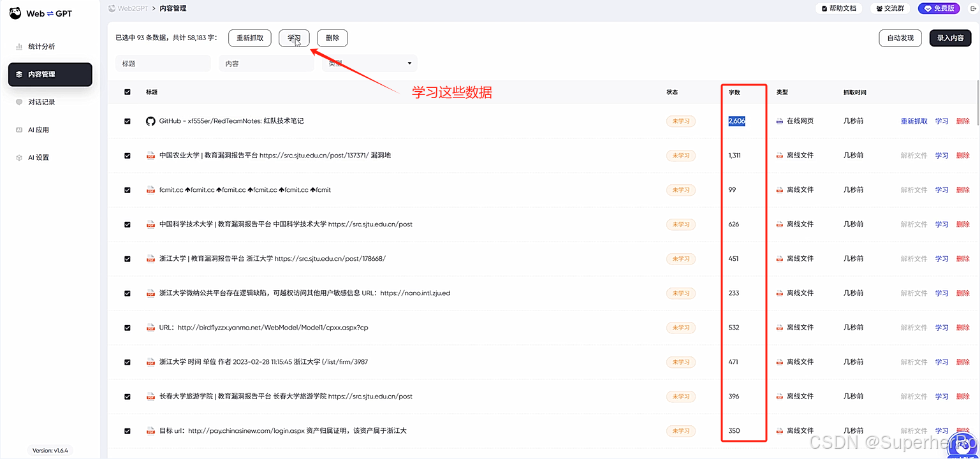
Task: Click the 未学习 status tag in GitHub row
Action: 680,121
